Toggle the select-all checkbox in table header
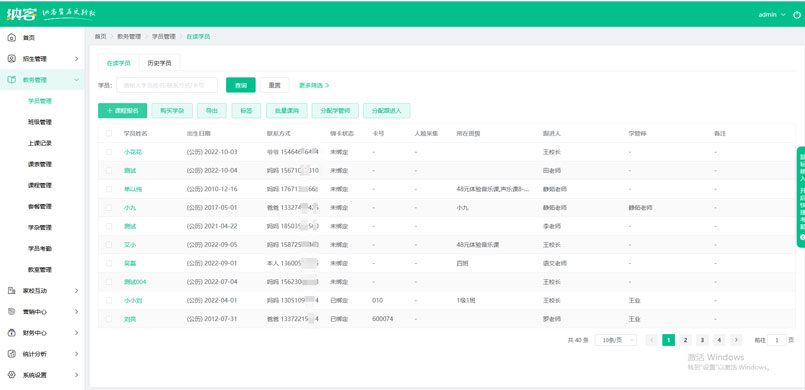Screen dimensions: 805x390 [x=108, y=133]
